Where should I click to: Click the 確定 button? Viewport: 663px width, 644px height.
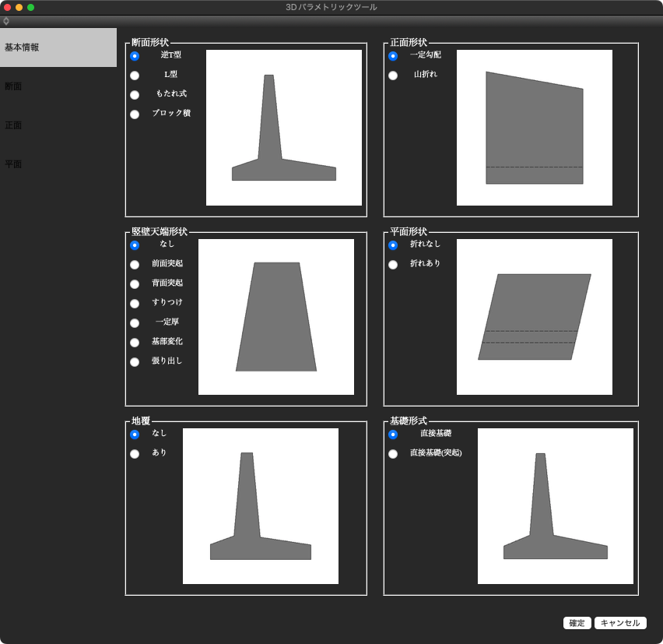[577, 623]
